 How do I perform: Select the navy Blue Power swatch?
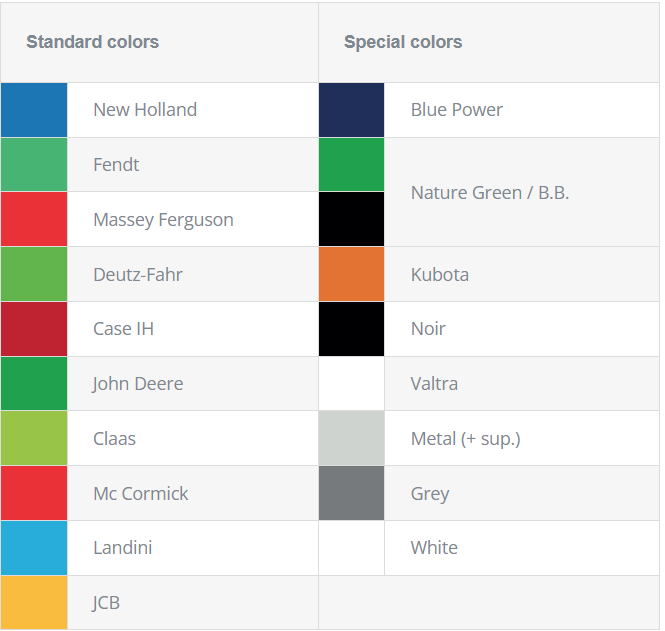coord(351,110)
